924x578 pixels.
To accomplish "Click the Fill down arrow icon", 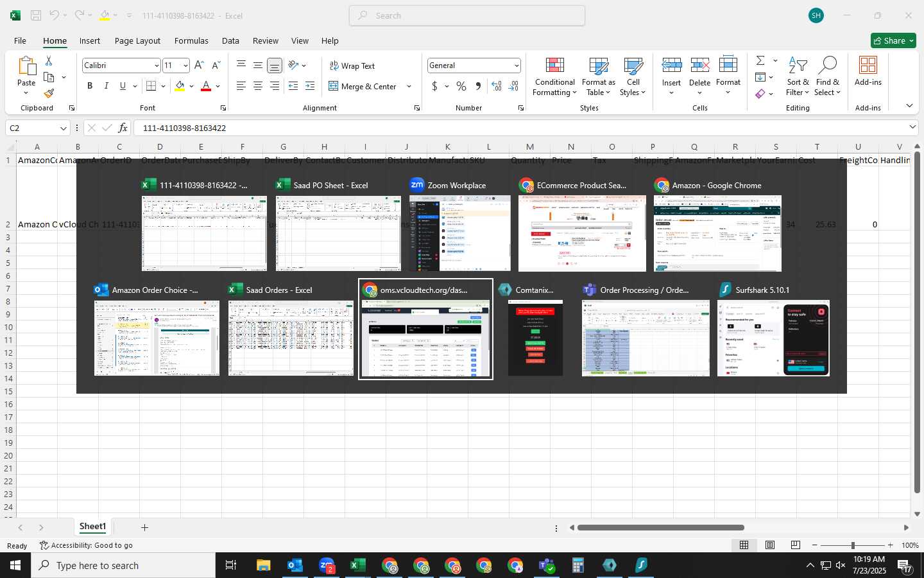I will pos(760,77).
